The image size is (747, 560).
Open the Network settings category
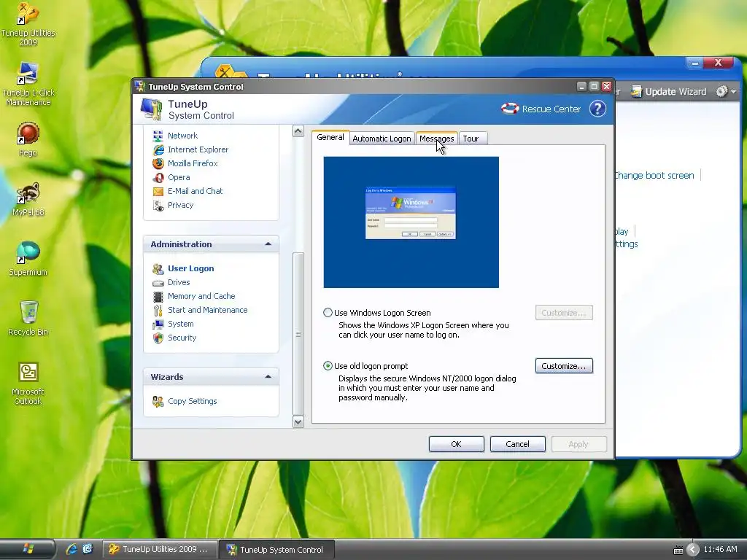click(x=182, y=136)
